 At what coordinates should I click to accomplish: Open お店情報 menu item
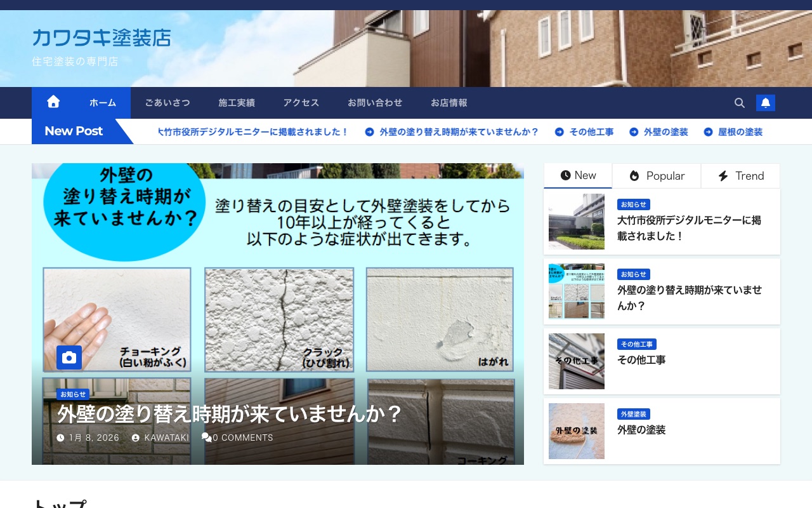(x=449, y=103)
